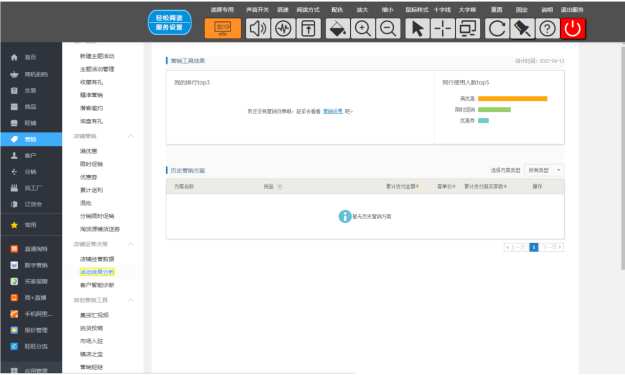Click the orange bar in top5 chart
The height and width of the screenshot is (375, 625).
click(513, 98)
